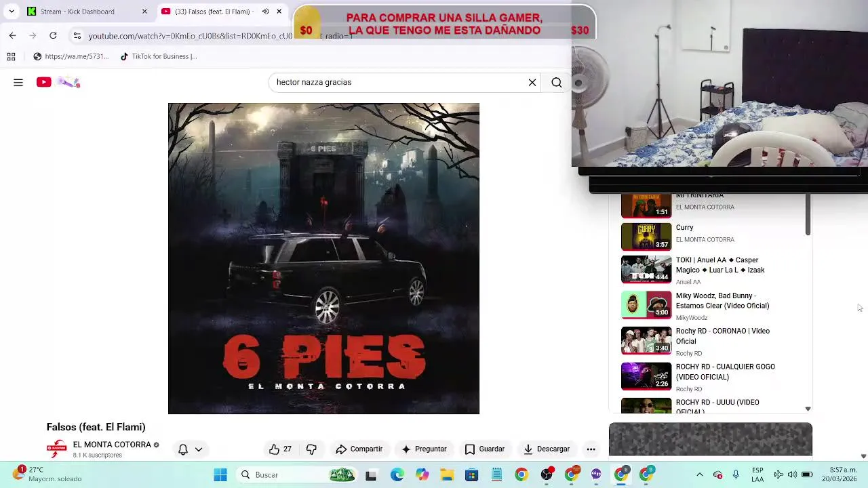Viewport: 868px width, 488px height.
Task: Like the video with thumbs up
Action: 279,449
